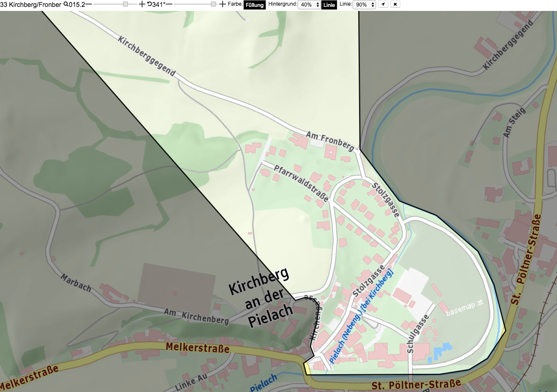This screenshot has height=392, width=557.
Task: Click the basemap.at watermark link
Action: point(464,307)
